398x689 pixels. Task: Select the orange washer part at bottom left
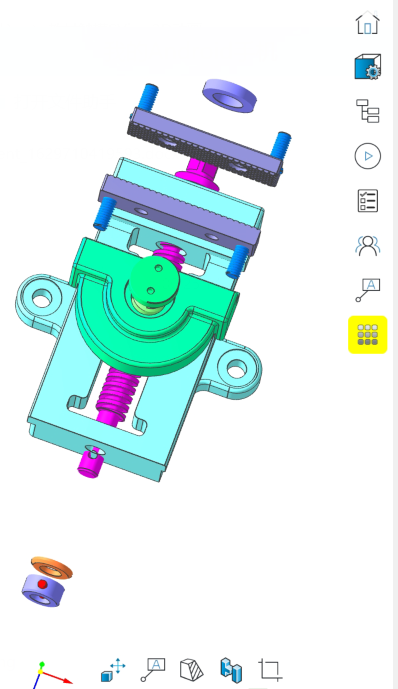pyautogui.click(x=52, y=568)
